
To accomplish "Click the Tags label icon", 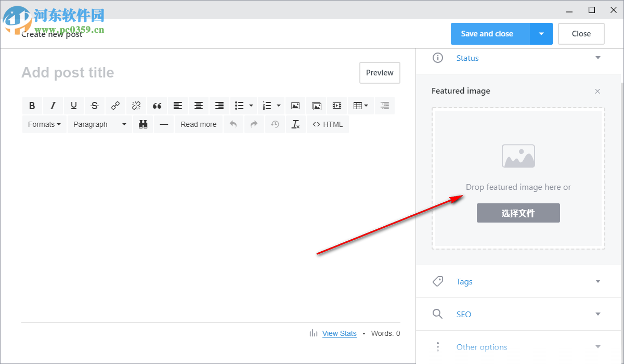I will click(438, 281).
